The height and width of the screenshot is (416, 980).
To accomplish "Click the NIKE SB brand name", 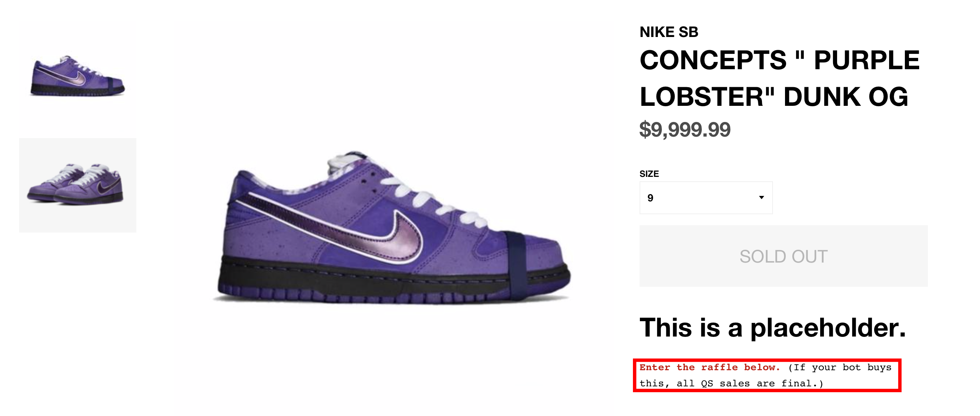I will tap(669, 32).
